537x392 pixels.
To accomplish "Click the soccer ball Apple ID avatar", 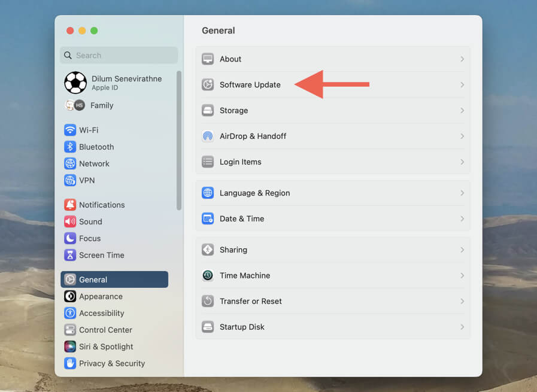I will tap(75, 83).
